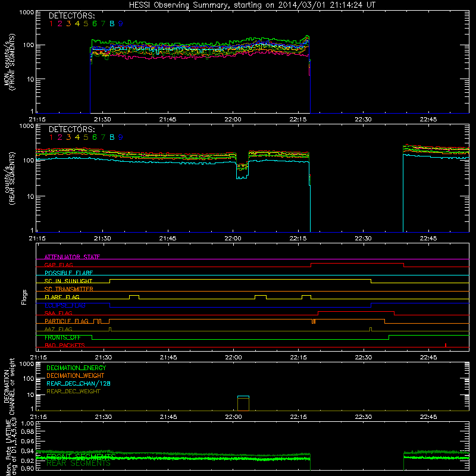Viewport: 476px width, 476px height.
Task: Click the 'GAP FLAG' label
Action: point(58,265)
